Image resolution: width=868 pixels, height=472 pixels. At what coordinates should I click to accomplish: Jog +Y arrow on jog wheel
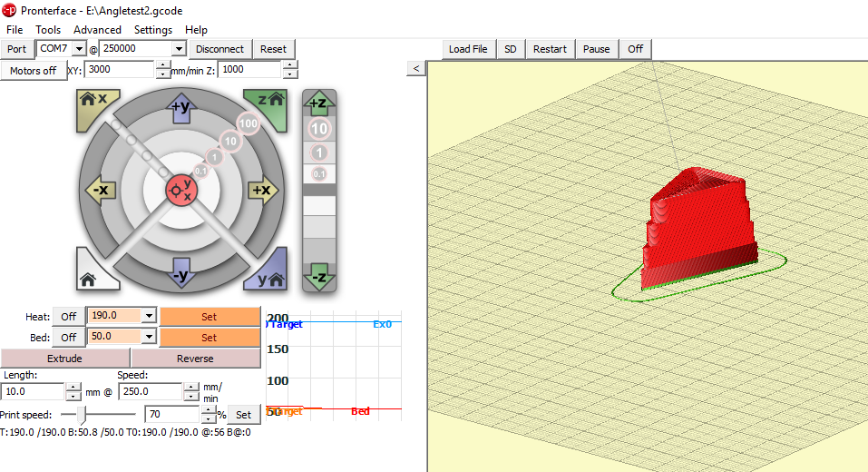click(x=181, y=109)
